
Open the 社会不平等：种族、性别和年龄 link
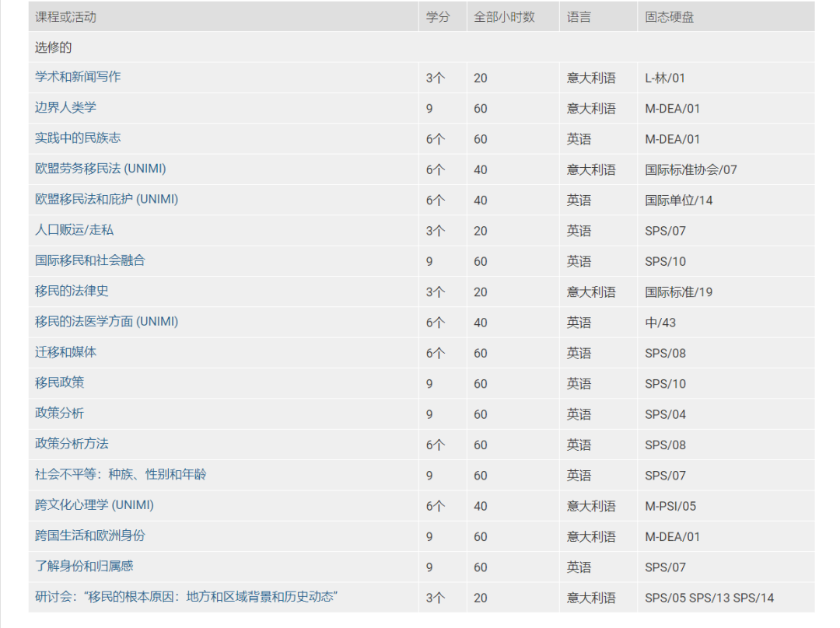point(121,474)
